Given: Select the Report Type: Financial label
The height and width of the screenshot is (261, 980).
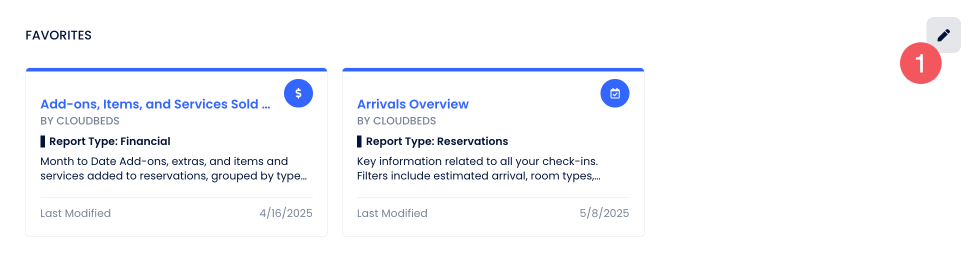Looking at the screenshot, I should tap(110, 141).
